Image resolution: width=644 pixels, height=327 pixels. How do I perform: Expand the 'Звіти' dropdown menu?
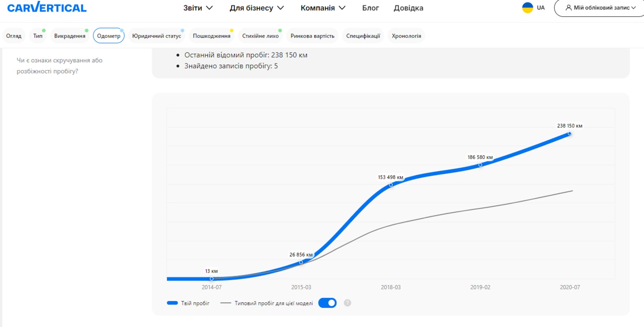click(x=198, y=8)
